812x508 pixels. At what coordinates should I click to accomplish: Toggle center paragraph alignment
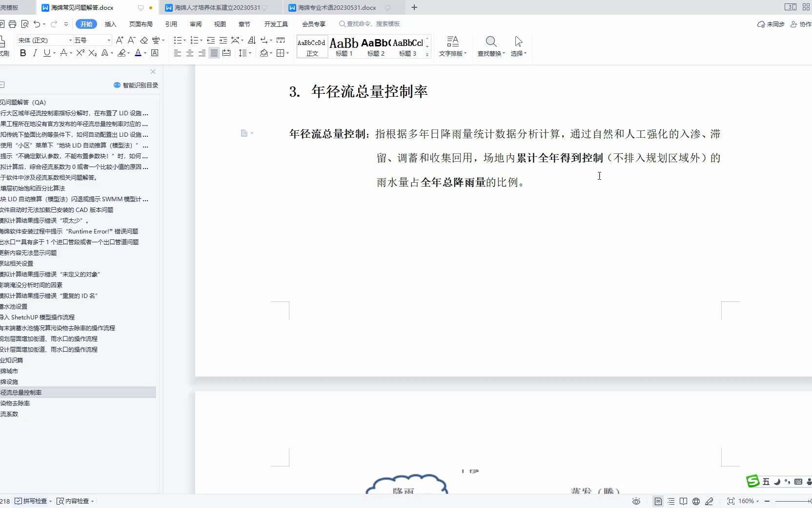189,53
